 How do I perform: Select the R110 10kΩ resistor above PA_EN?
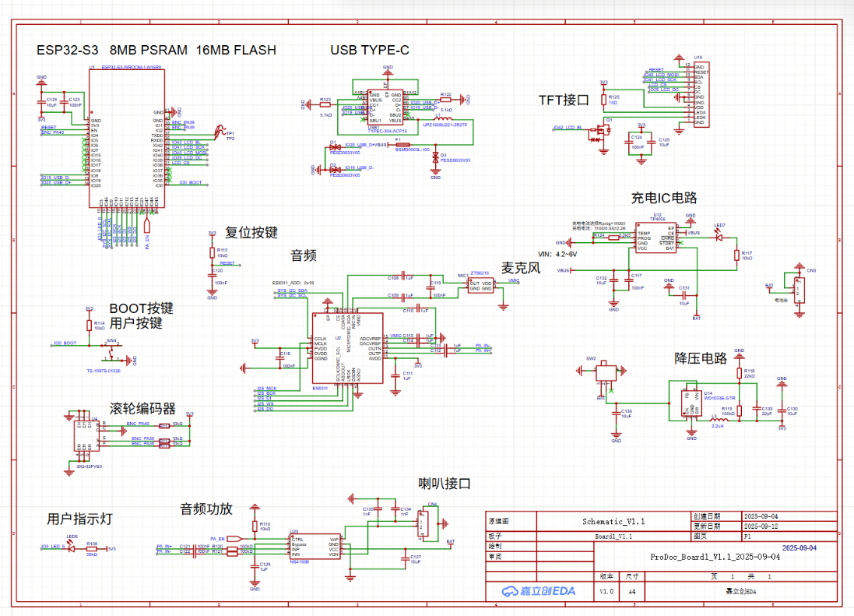pos(255,526)
